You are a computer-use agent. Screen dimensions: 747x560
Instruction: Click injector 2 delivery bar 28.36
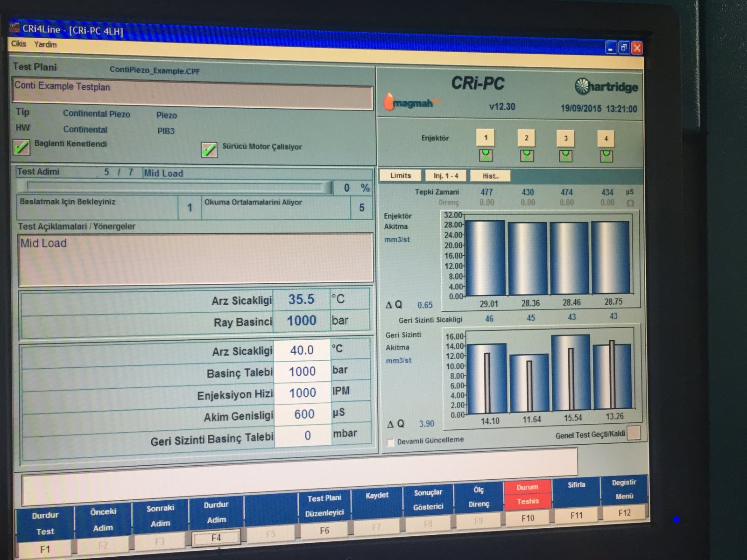[527, 259]
